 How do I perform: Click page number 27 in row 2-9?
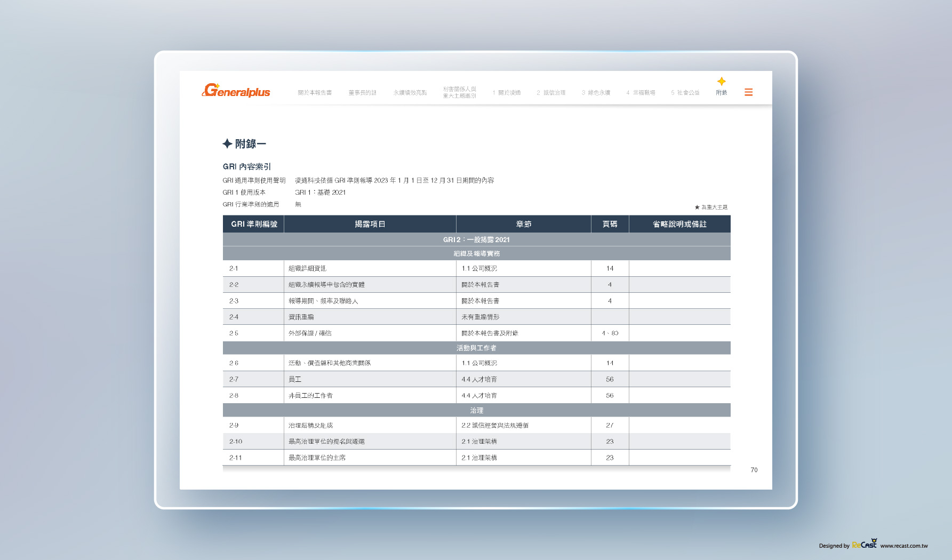click(610, 425)
